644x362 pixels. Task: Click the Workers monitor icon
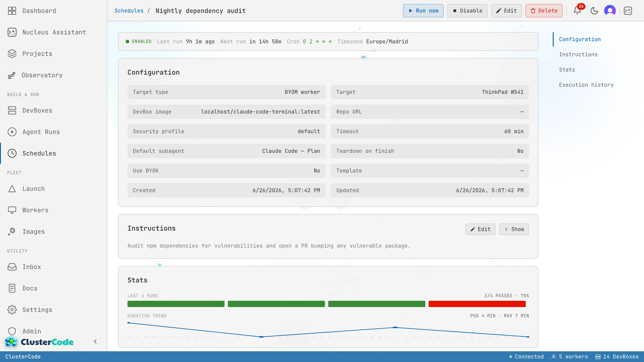coord(12,210)
